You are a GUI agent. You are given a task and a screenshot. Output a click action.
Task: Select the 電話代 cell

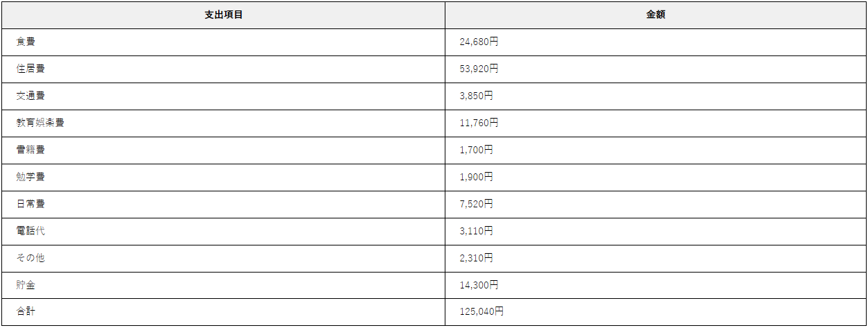pos(223,231)
